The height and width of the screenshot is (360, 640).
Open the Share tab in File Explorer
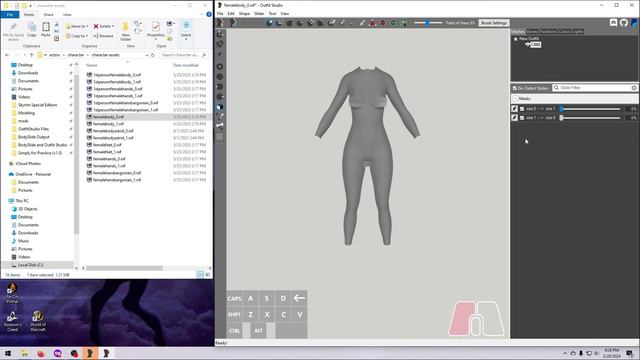pyautogui.click(x=49, y=14)
